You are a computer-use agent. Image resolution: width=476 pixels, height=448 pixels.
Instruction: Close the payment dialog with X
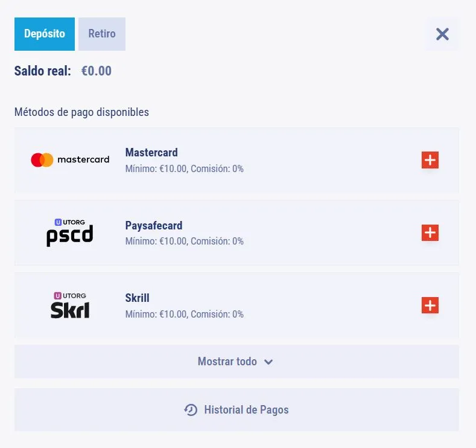click(x=442, y=34)
